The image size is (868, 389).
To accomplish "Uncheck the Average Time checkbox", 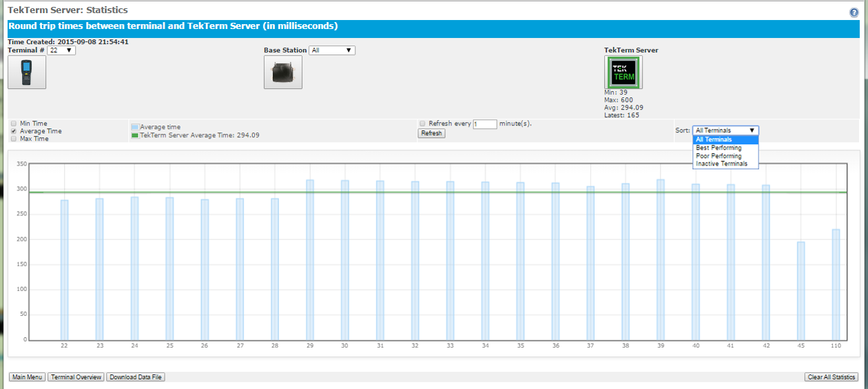I will 14,131.
